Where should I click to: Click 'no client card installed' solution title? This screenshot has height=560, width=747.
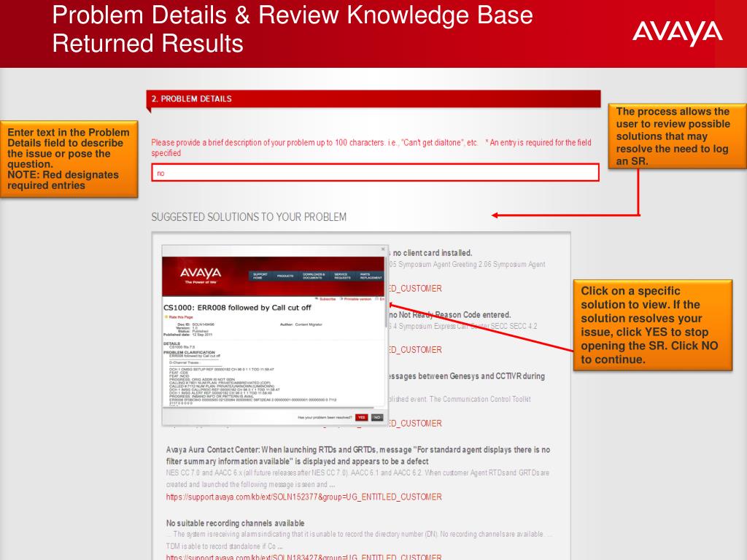(432, 253)
